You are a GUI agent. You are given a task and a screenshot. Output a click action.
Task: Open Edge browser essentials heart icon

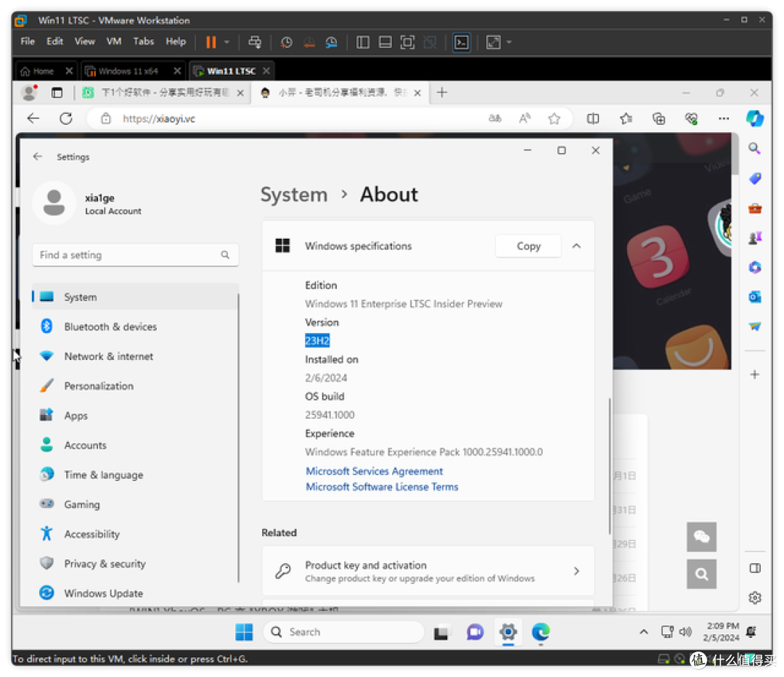coord(691,119)
